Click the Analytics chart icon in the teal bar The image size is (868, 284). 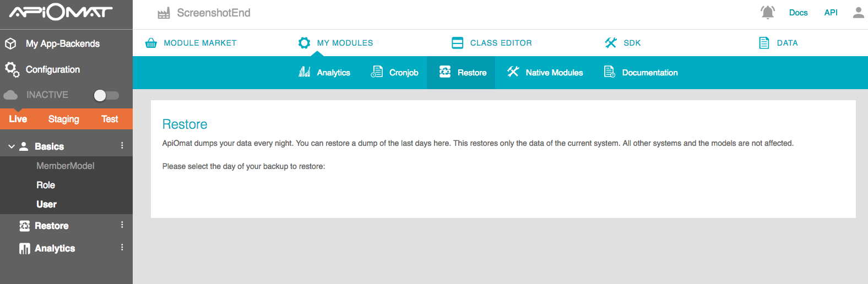pyautogui.click(x=305, y=72)
